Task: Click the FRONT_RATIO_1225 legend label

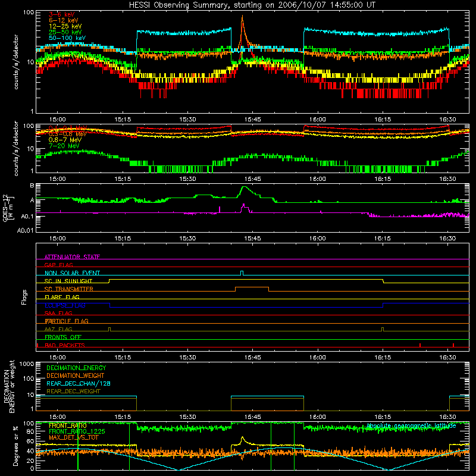Action: click(x=77, y=431)
